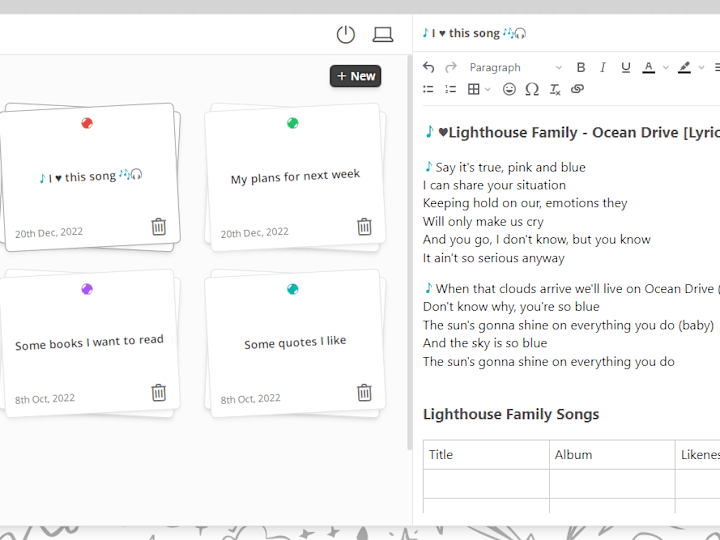
Task: Click the last 'sun's gonna shine on everything you do' line
Action: (x=549, y=361)
